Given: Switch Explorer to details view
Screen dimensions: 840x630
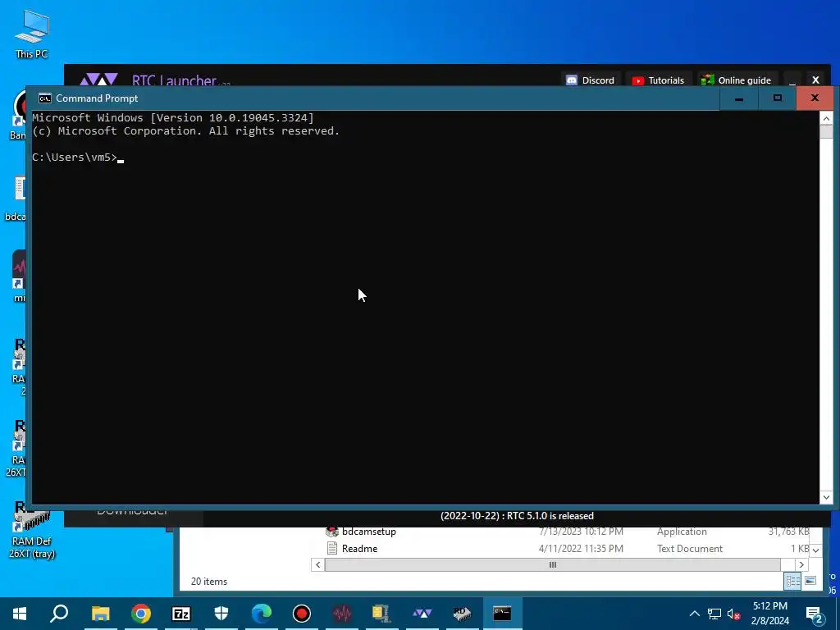Looking at the screenshot, I should 792,582.
